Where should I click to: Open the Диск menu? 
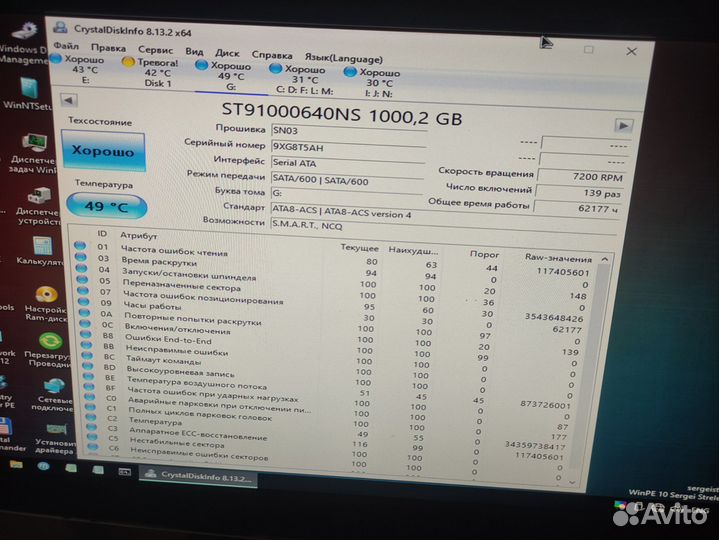[227, 53]
